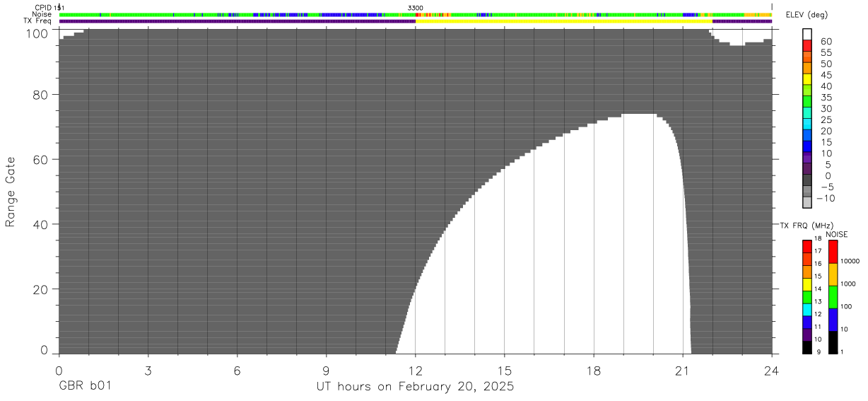
Task: Select the "3300" CPID marker text
Action: [x=416, y=8]
